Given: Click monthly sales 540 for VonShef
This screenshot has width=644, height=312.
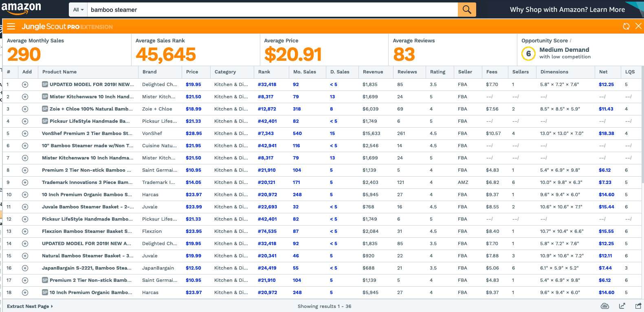Looking at the screenshot, I should (297, 133).
